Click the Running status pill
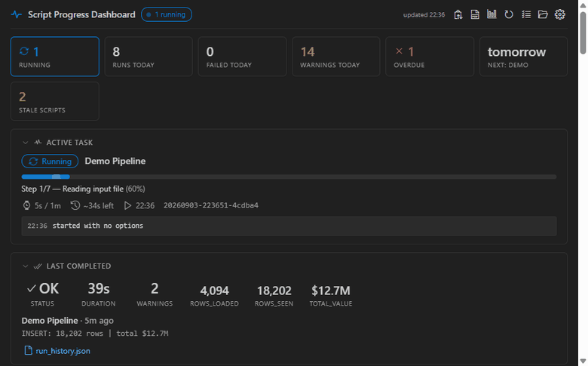Viewport: 588px width, 366px height. [x=50, y=161]
